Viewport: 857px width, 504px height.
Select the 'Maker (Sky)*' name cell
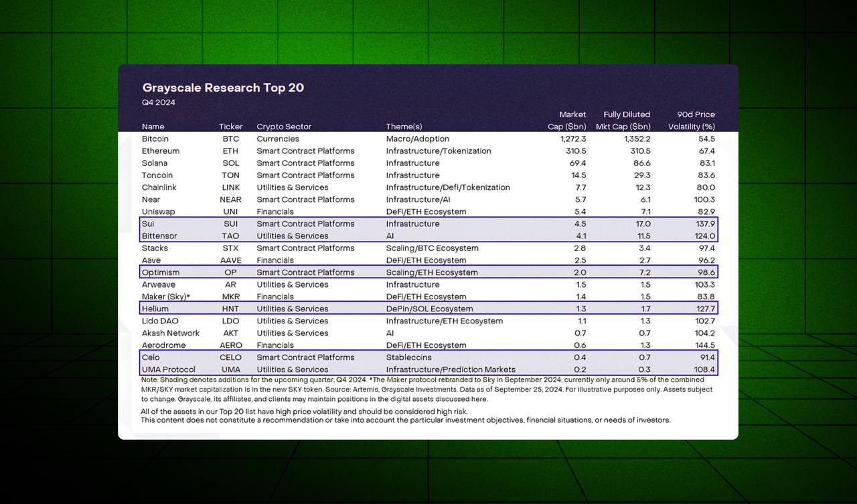(166, 297)
